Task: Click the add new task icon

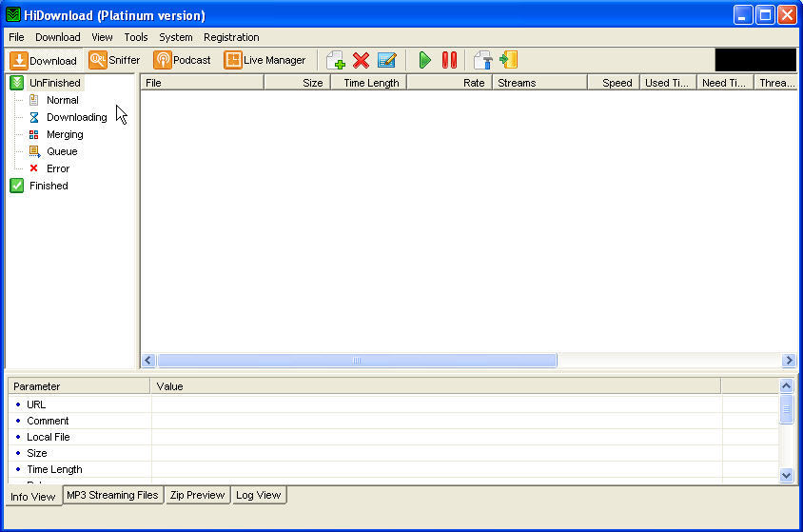Action: point(336,60)
